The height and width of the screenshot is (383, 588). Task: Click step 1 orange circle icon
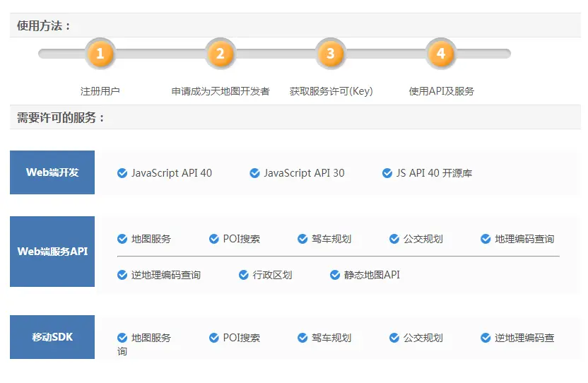click(100, 54)
